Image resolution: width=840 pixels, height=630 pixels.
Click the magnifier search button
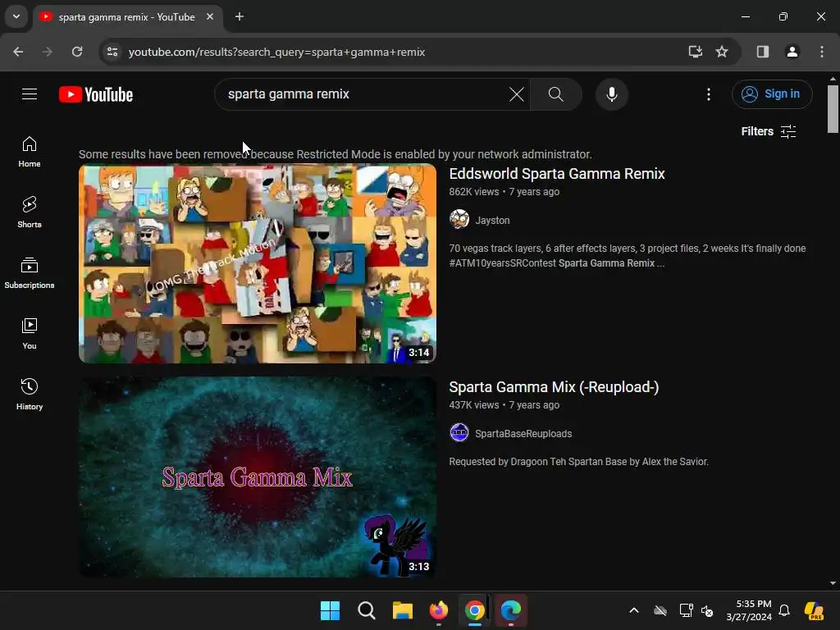coord(555,94)
